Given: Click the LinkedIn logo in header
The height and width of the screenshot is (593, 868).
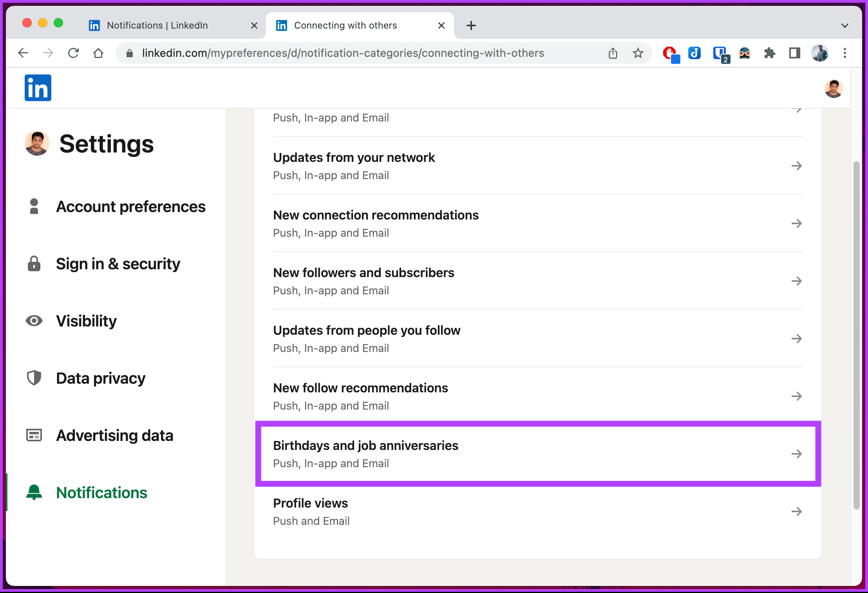Looking at the screenshot, I should tap(38, 88).
